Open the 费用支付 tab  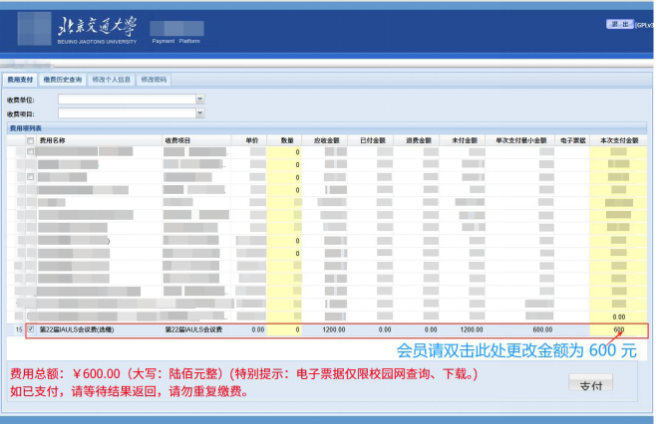(x=20, y=80)
